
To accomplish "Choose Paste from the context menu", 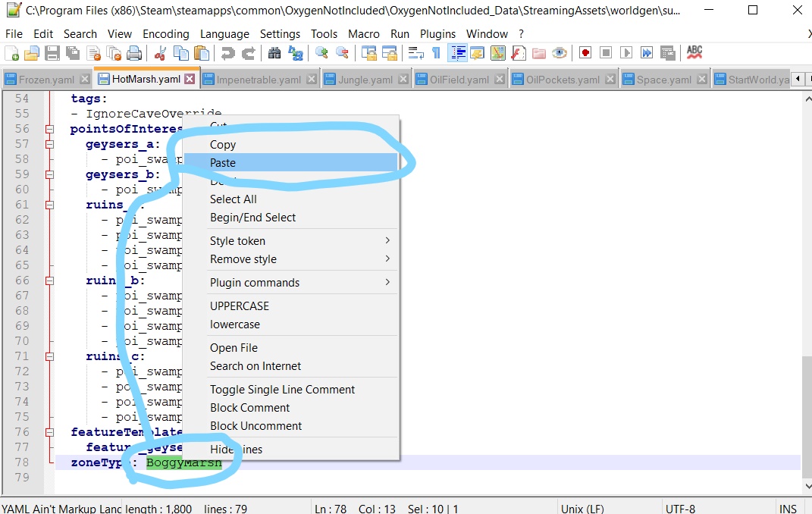I will (223, 163).
